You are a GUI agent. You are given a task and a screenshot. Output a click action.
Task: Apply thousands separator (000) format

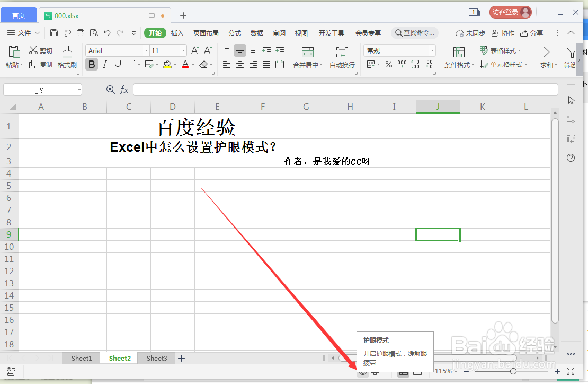click(x=402, y=65)
